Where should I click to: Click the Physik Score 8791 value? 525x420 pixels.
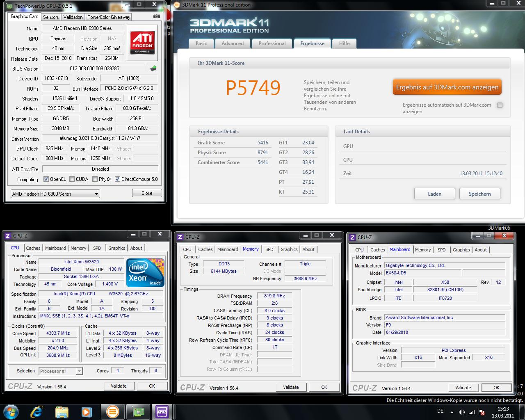click(263, 153)
